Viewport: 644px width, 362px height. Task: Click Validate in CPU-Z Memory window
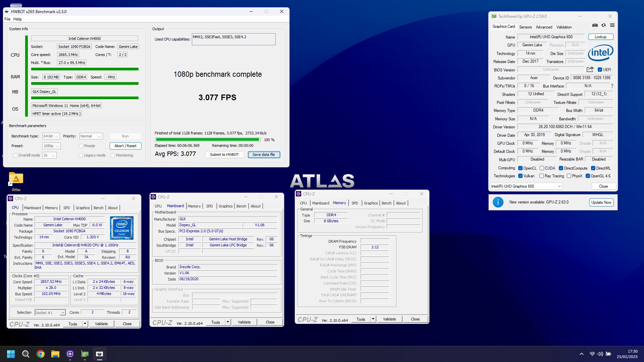pyautogui.click(x=389, y=319)
